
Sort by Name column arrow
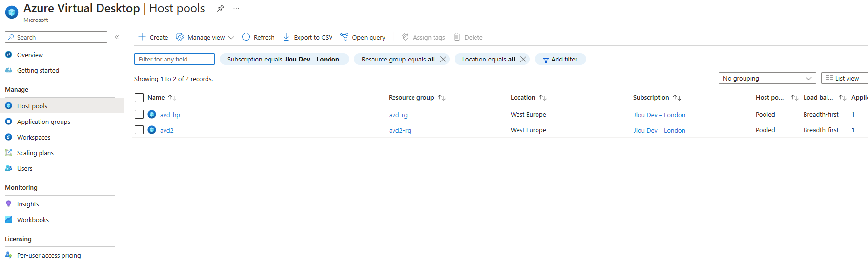tap(172, 98)
